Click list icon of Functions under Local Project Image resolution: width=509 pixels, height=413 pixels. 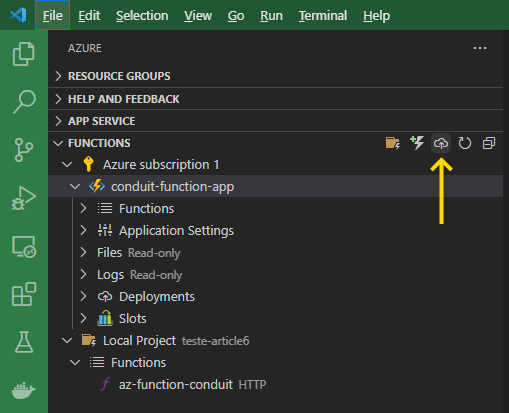(x=97, y=362)
